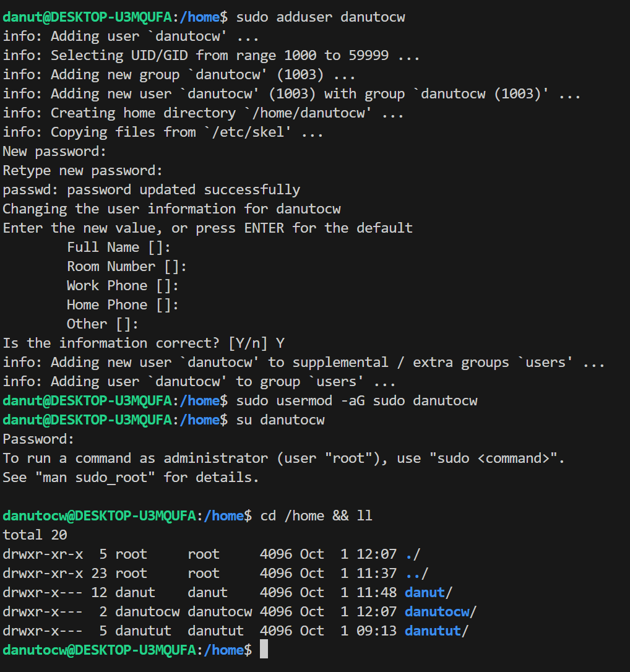Click the "sudo usermod -aG sudo danutocw" command

click(x=356, y=400)
